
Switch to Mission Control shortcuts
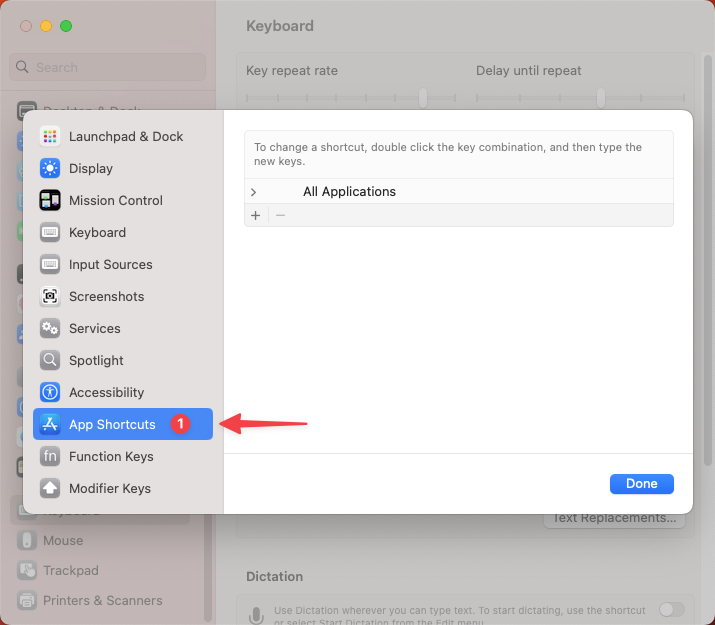123,200
